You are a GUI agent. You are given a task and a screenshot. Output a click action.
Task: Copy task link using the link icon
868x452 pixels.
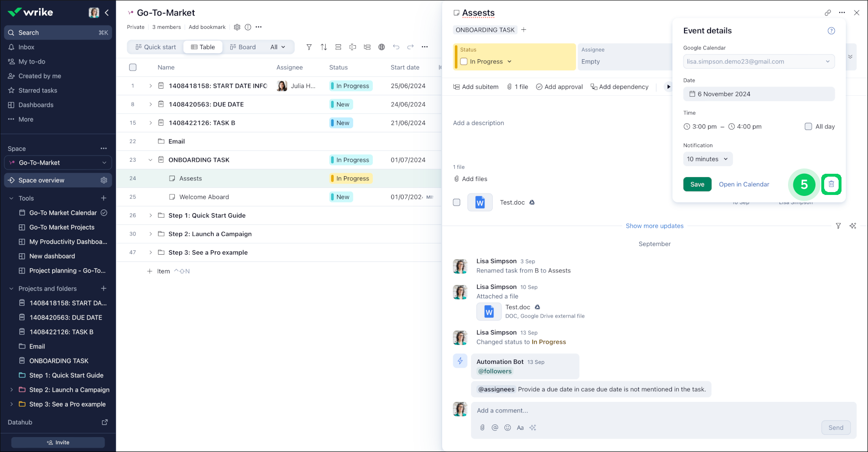828,13
